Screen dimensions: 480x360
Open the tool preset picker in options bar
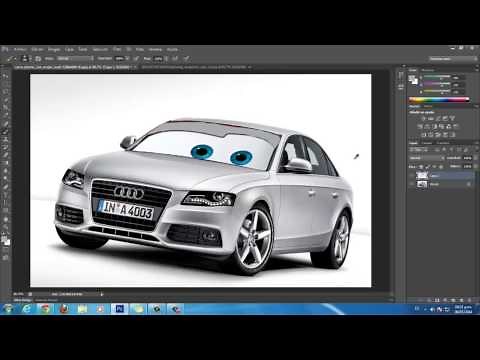click(12, 58)
